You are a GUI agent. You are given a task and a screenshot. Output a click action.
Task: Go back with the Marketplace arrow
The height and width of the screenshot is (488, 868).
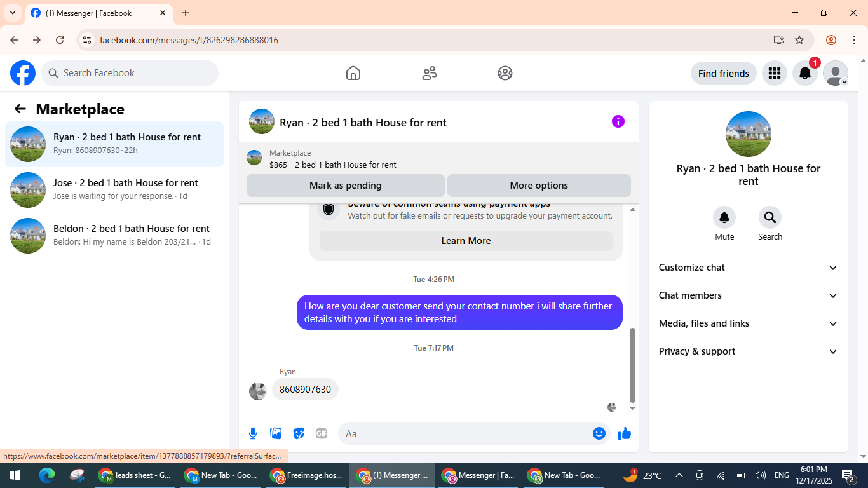(x=20, y=109)
